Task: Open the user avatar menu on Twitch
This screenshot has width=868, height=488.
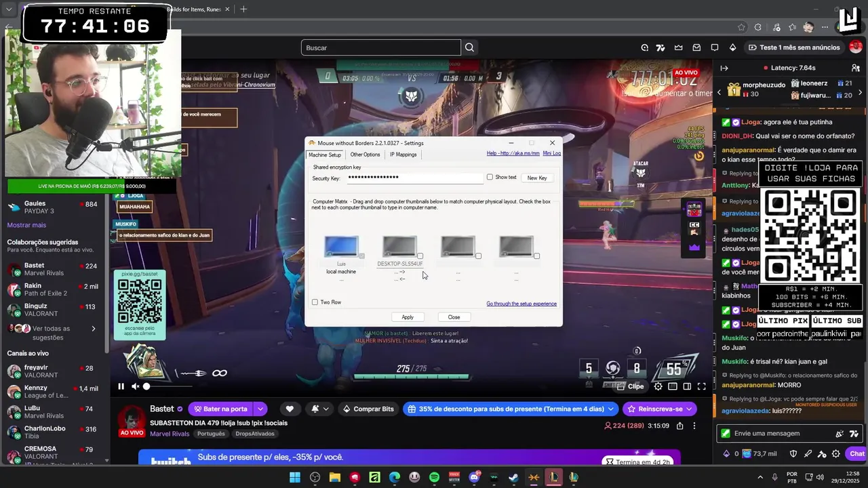Action: [855, 47]
